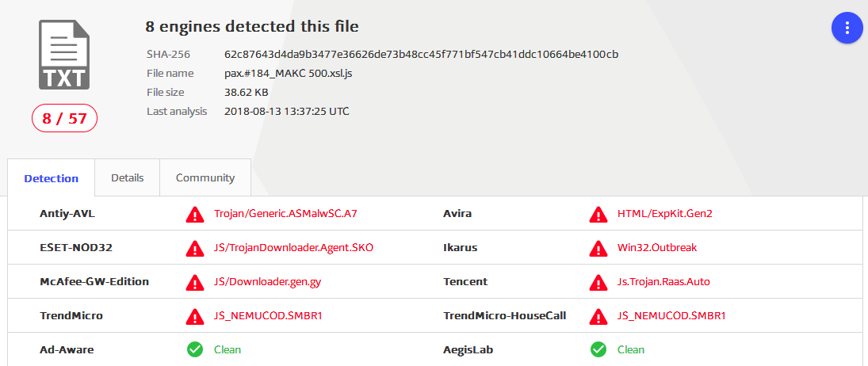Open the Community tab
This screenshot has width=868, height=366.
(x=205, y=178)
